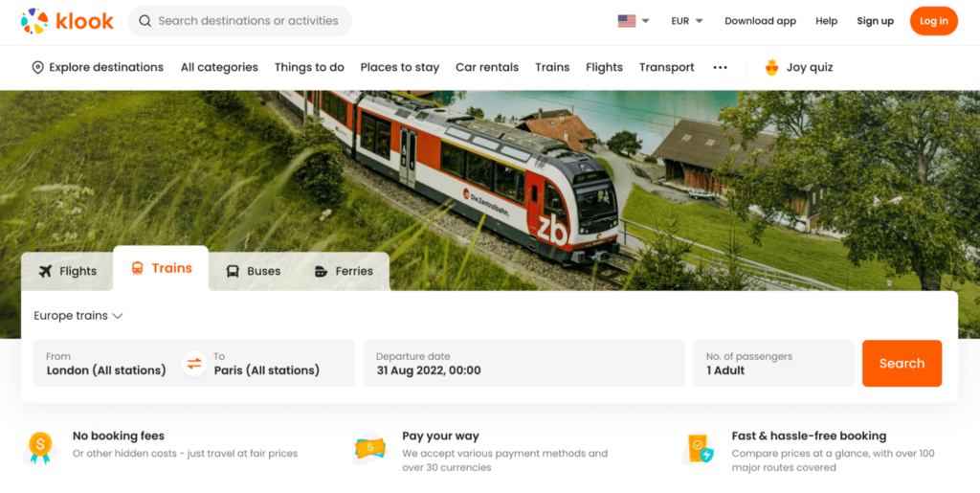Click the location pin icon for destinations
Image resolution: width=980 pixels, height=493 pixels.
(x=38, y=68)
